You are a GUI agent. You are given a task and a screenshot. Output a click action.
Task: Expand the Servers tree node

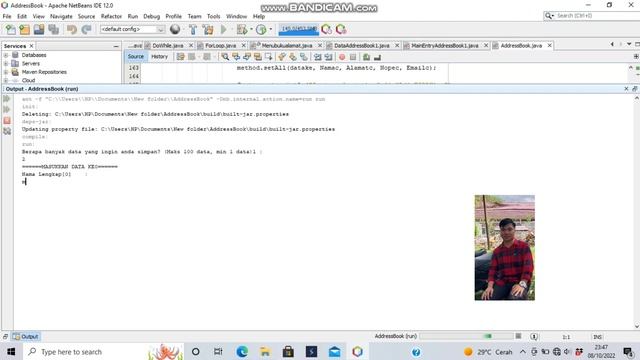click(6, 64)
